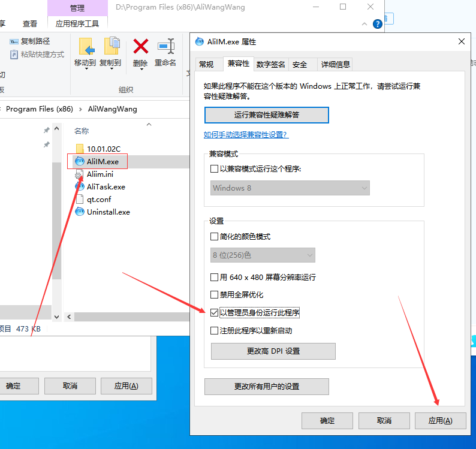Image resolution: width=476 pixels, height=449 pixels.
Task: Select AliTask.exe in the file list
Action: [106, 186]
